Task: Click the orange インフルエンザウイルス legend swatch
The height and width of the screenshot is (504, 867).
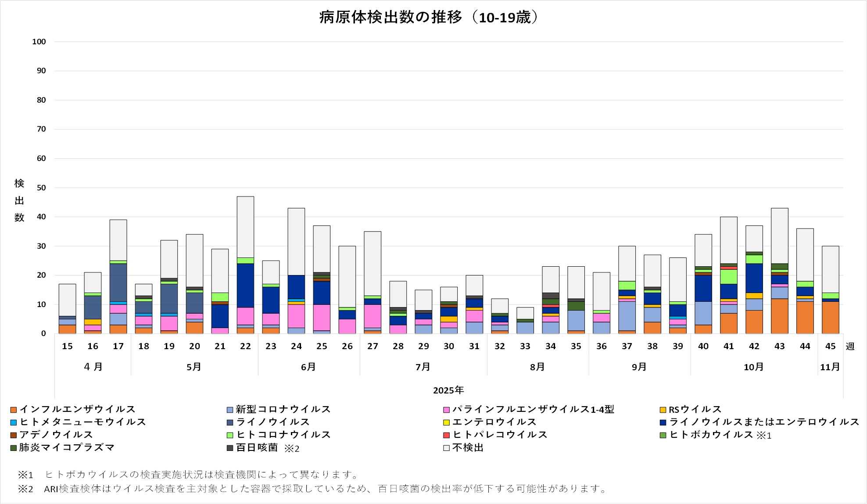Action: (14, 410)
